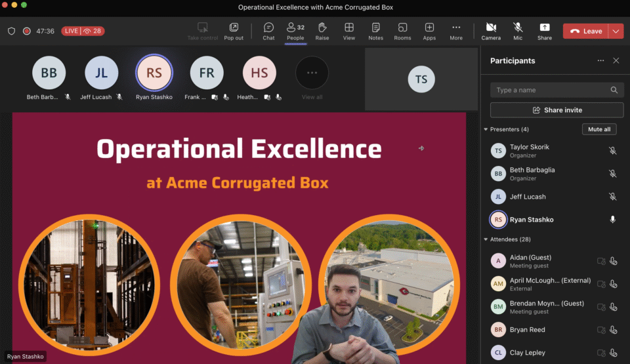This screenshot has width=630, height=364.
Task: Click Brendan Moyn camera icon
Action: (601, 307)
